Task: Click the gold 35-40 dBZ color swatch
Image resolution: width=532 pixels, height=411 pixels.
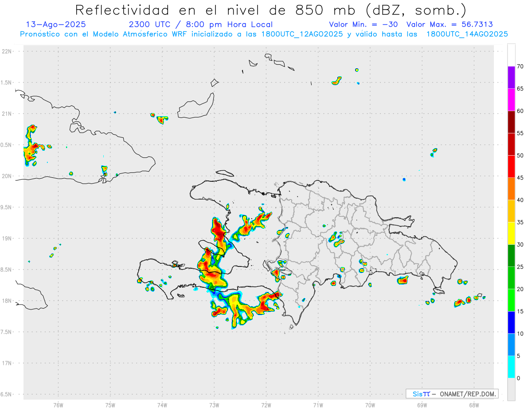Action: coord(511,211)
